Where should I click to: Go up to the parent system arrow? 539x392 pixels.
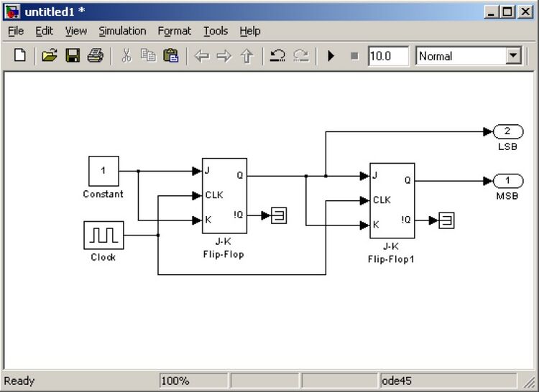[247, 56]
